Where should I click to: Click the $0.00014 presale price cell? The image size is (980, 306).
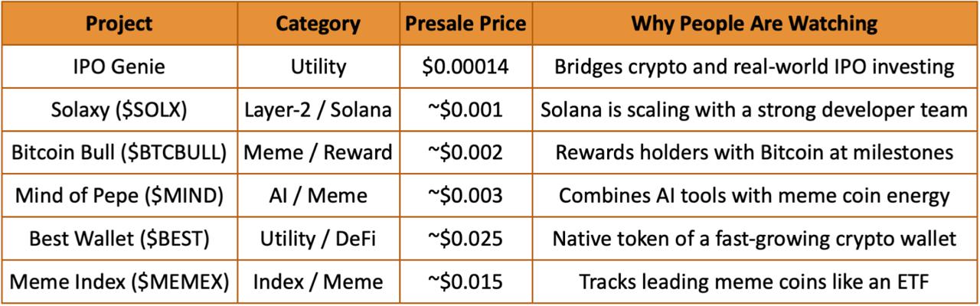click(x=465, y=67)
